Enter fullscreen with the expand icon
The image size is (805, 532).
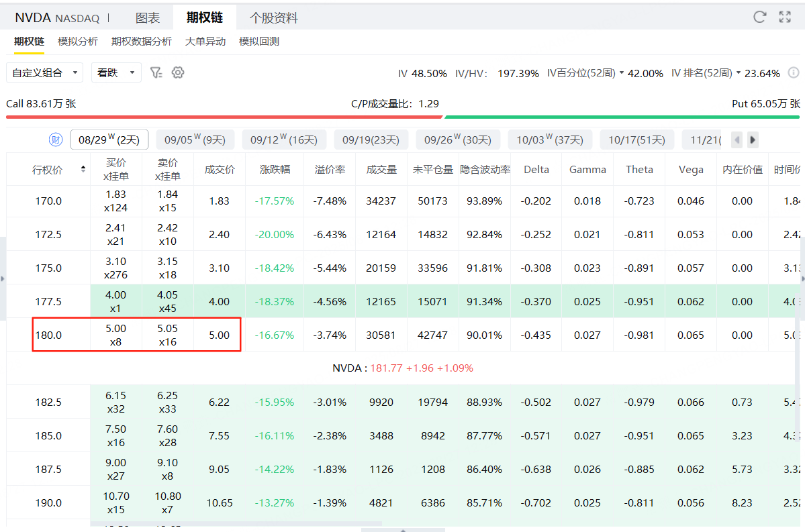tap(785, 17)
